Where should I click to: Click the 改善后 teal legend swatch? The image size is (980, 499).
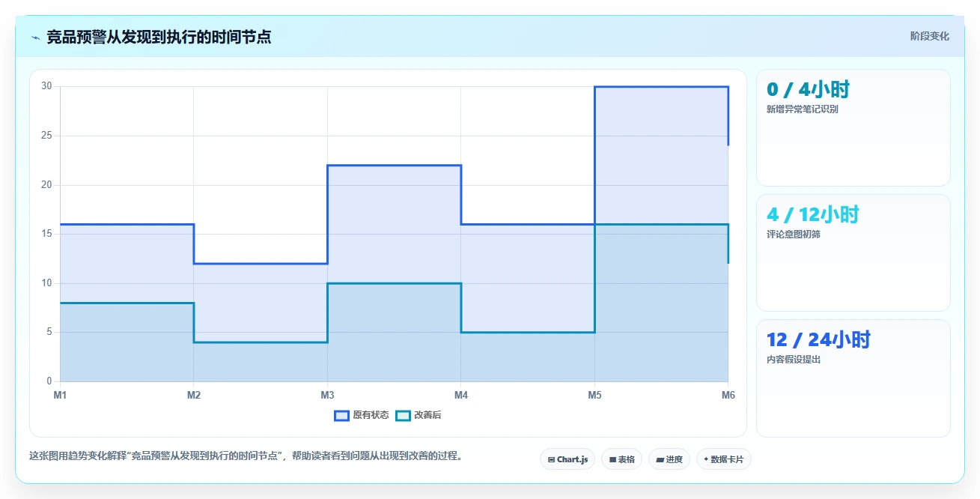click(x=403, y=415)
